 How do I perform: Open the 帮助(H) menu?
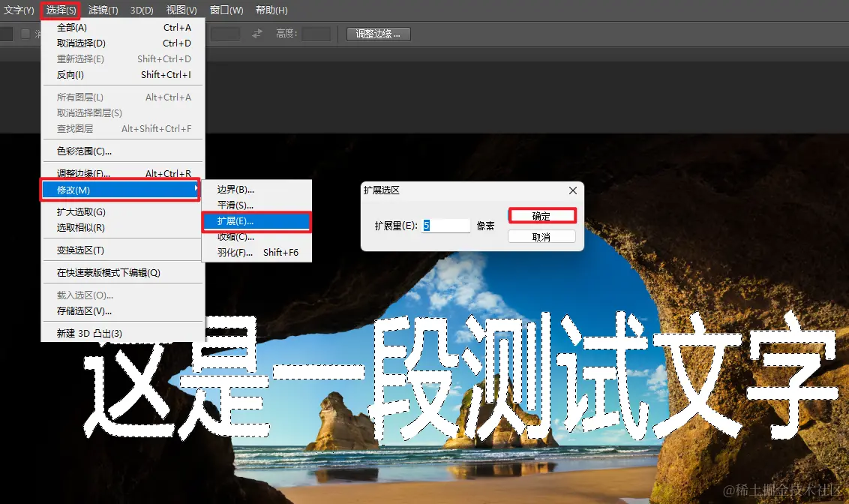click(x=270, y=10)
